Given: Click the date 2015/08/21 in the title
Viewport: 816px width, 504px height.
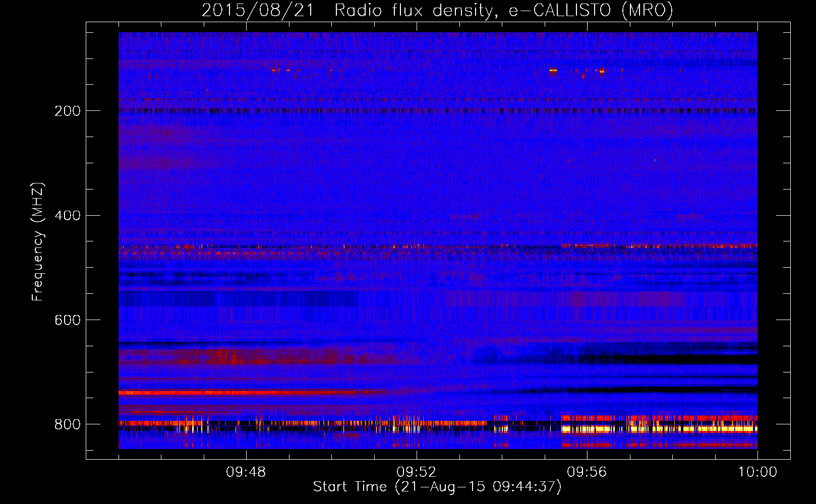Looking at the screenshot, I should [x=257, y=11].
